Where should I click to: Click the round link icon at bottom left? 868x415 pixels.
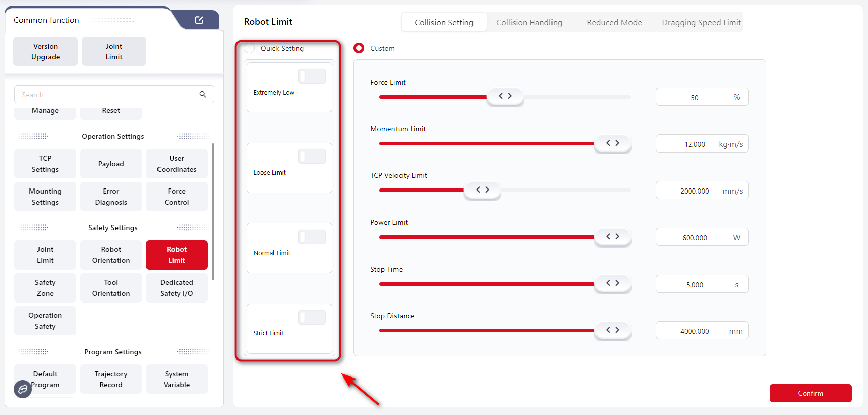tap(23, 389)
